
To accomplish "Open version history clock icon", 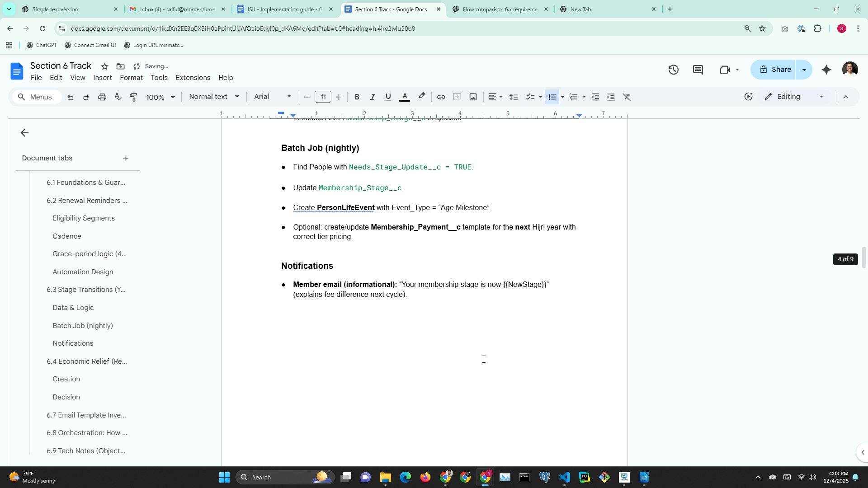I will point(673,70).
